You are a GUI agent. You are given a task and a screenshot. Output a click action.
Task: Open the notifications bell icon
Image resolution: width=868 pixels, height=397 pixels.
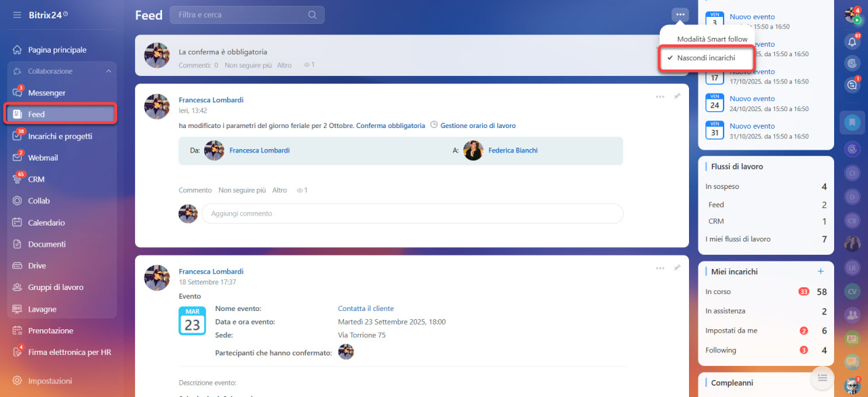tap(852, 41)
